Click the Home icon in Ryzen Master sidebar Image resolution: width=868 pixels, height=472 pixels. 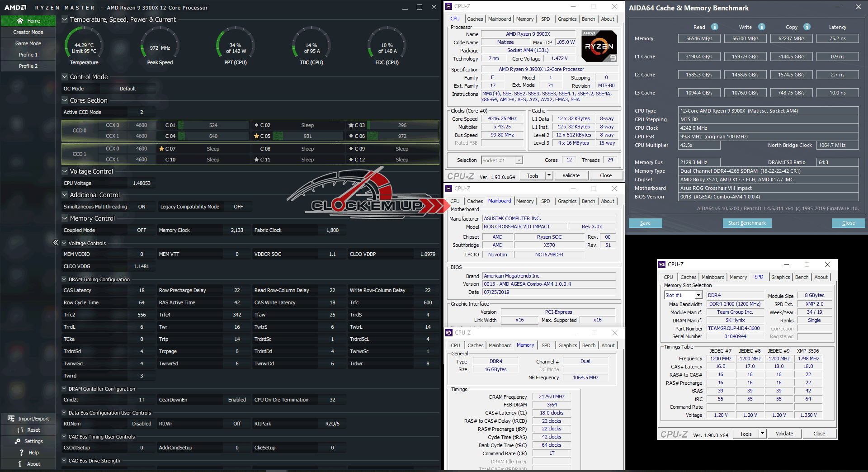click(x=20, y=21)
